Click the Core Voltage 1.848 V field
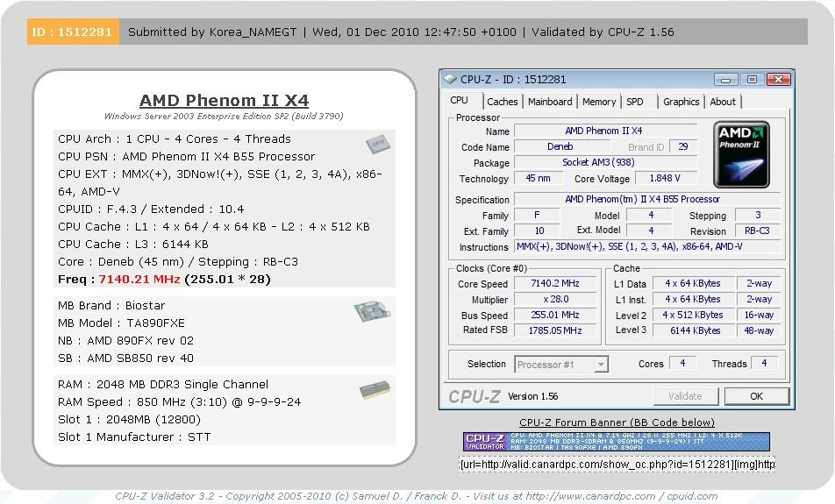 (x=665, y=178)
